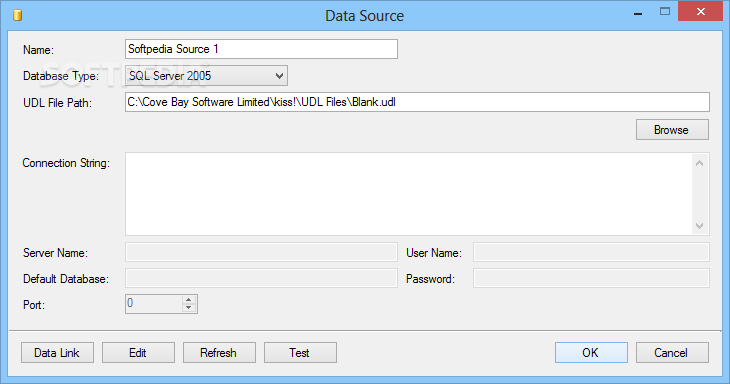
Task: Confirm with the OK button
Action: coord(591,353)
